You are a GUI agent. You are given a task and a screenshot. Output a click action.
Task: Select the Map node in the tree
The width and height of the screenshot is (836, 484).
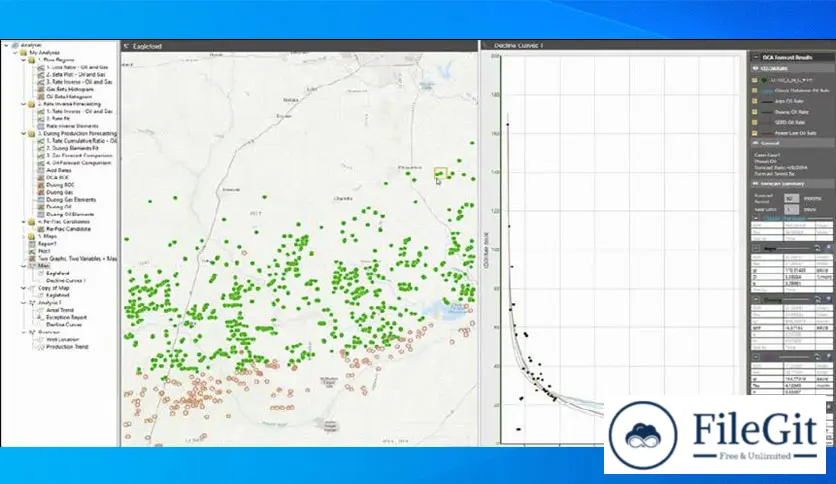pyautogui.click(x=44, y=265)
